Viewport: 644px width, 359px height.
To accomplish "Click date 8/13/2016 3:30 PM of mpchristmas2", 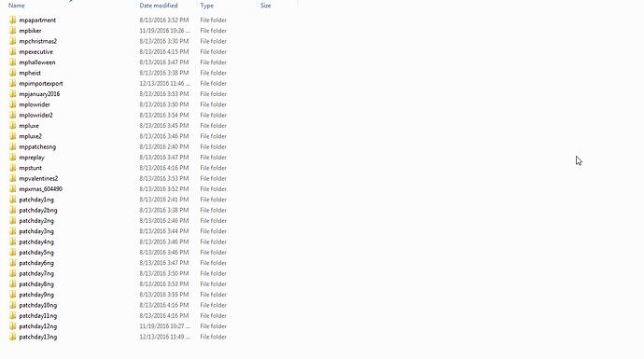I will point(164,41).
